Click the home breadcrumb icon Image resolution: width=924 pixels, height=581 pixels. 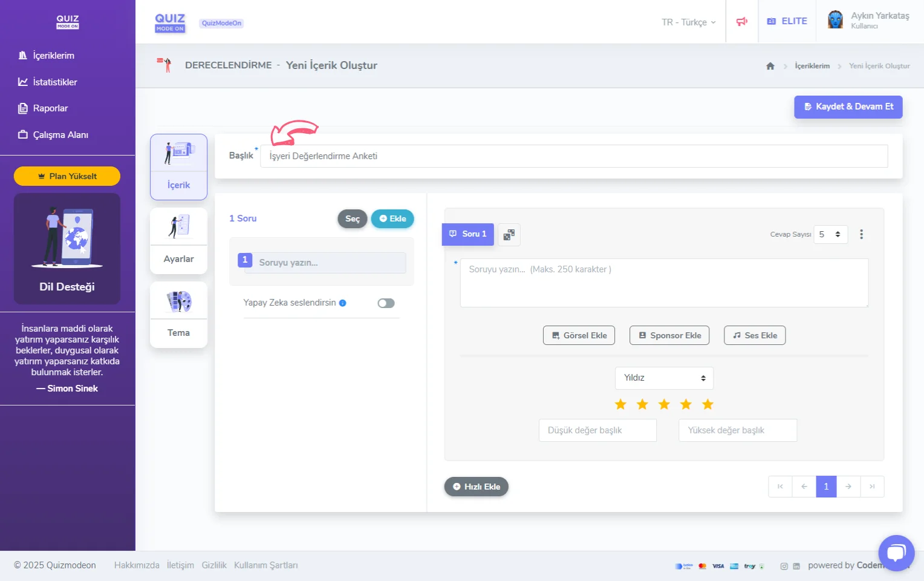[x=770, y=66]
